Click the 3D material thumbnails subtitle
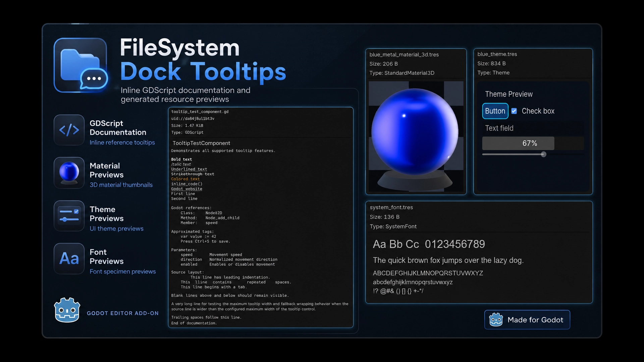Screen dimensions: 644x362 (121, 185)
